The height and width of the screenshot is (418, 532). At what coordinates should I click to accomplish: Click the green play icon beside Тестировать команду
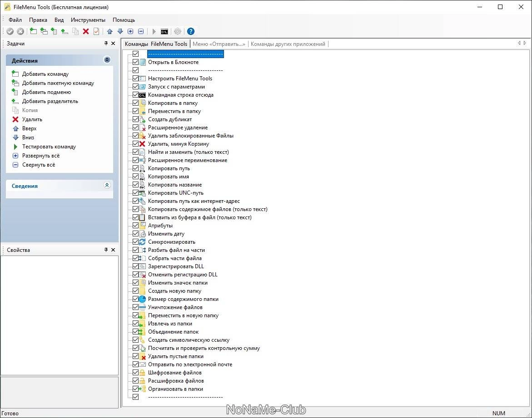(15, 147)
